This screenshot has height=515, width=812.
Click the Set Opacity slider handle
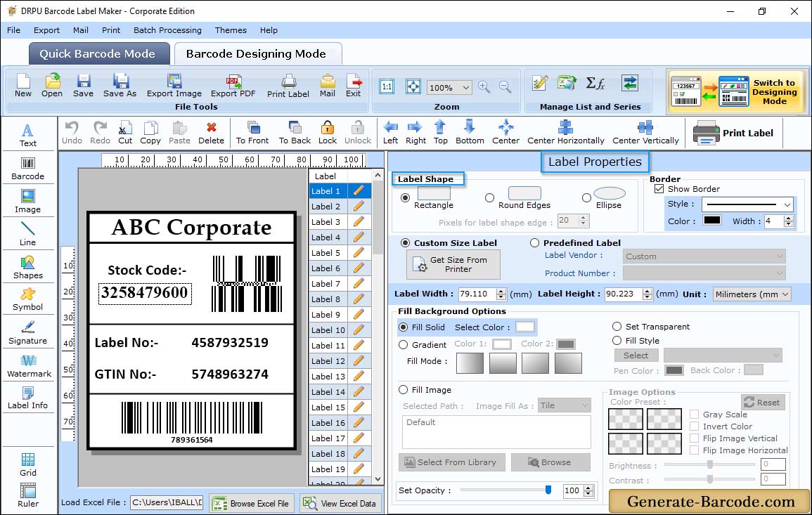(x=548, y=490)
